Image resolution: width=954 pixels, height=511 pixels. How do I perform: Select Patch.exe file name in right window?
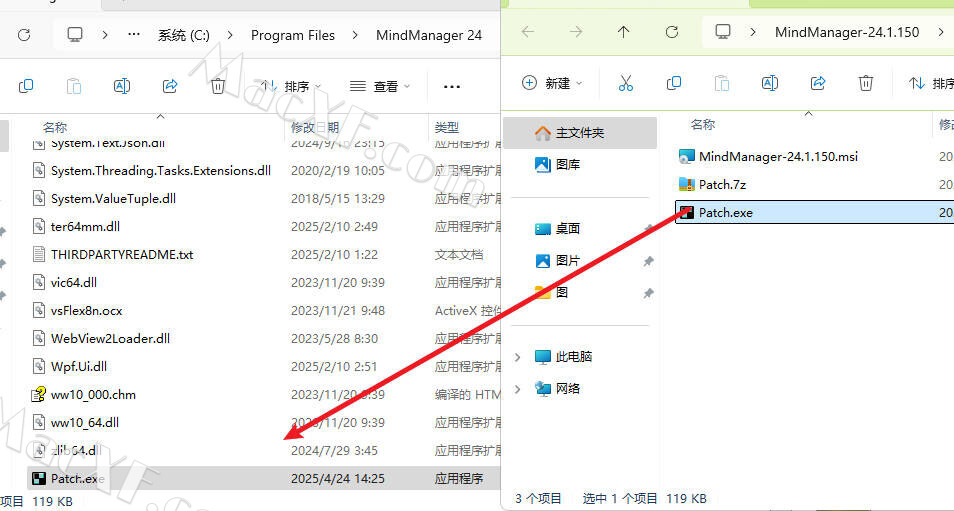(x=726, y=213)
